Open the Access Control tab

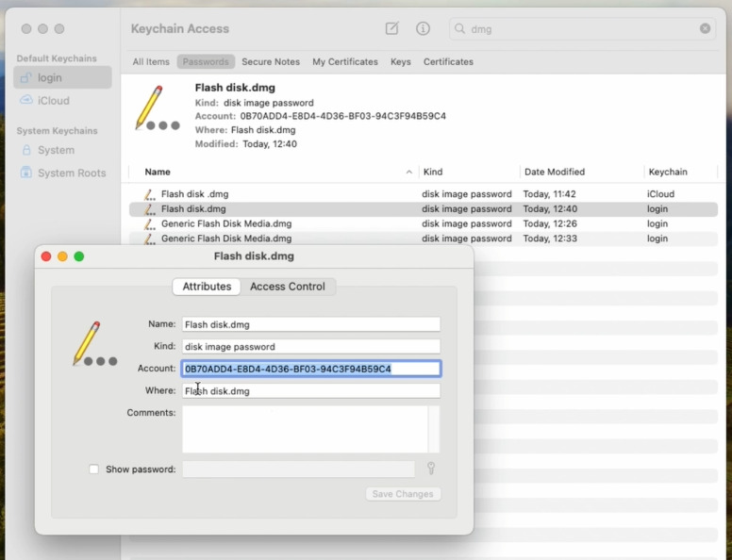pyautogui.click(x=287, y=286)
